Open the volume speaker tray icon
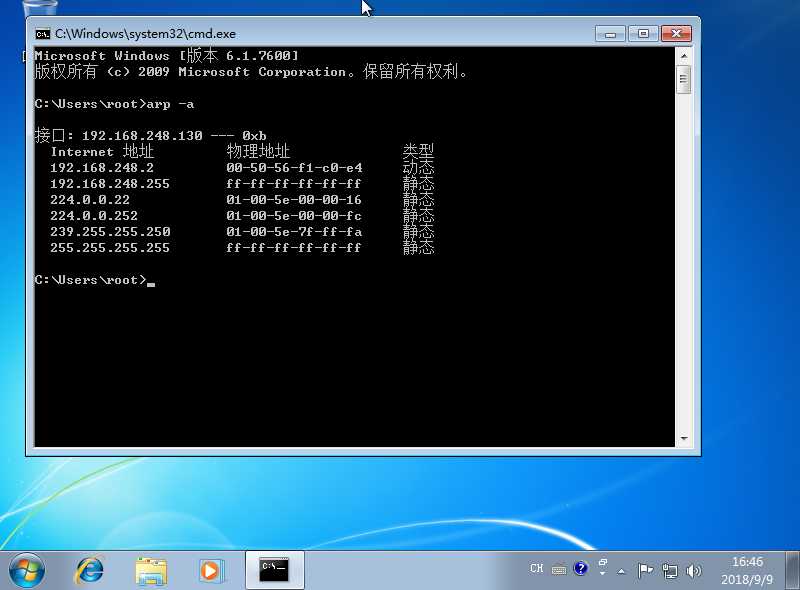The width and height of the screenshot is (800, 590). click(694, 571)
